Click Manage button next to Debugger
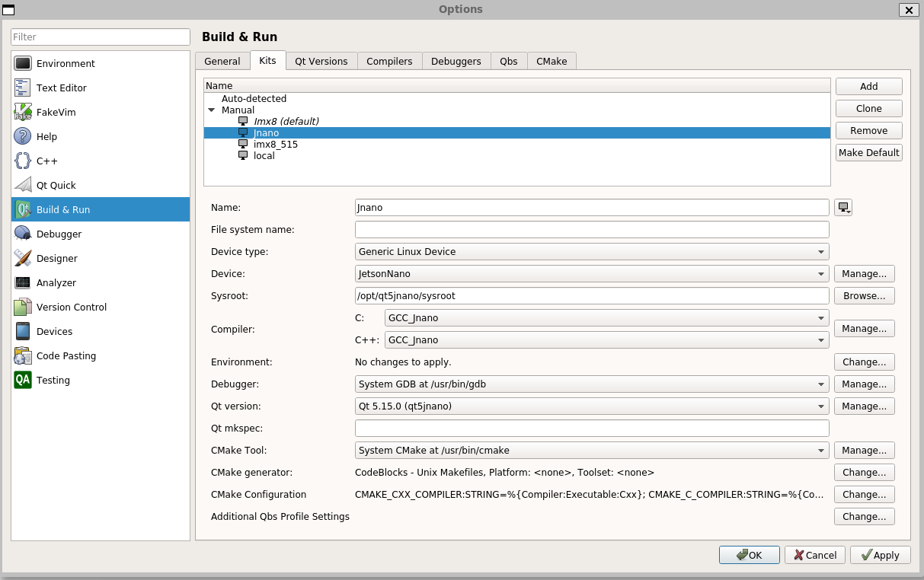 [x=865, y=384]
